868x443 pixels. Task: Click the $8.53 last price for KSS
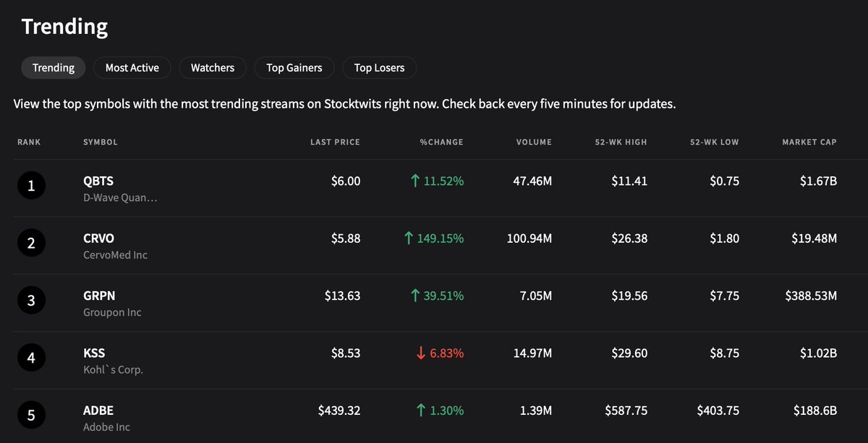[x=345, y=353]
